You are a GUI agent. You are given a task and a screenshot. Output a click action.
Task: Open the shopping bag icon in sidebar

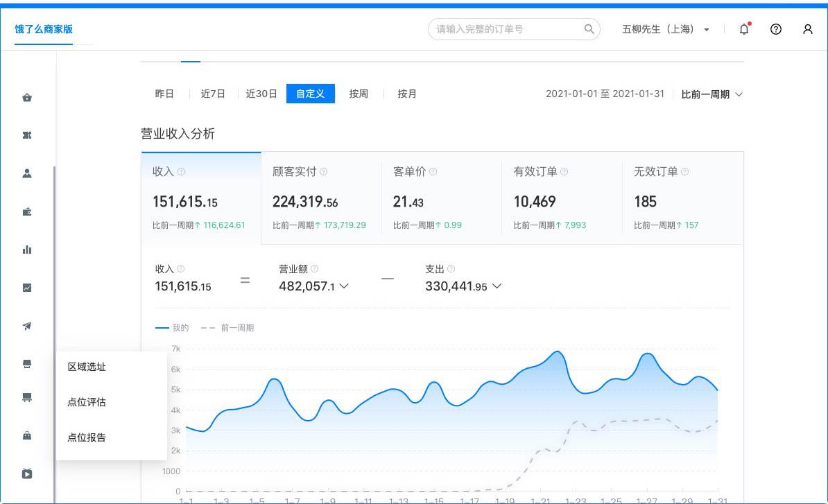(x=27, y=435)
